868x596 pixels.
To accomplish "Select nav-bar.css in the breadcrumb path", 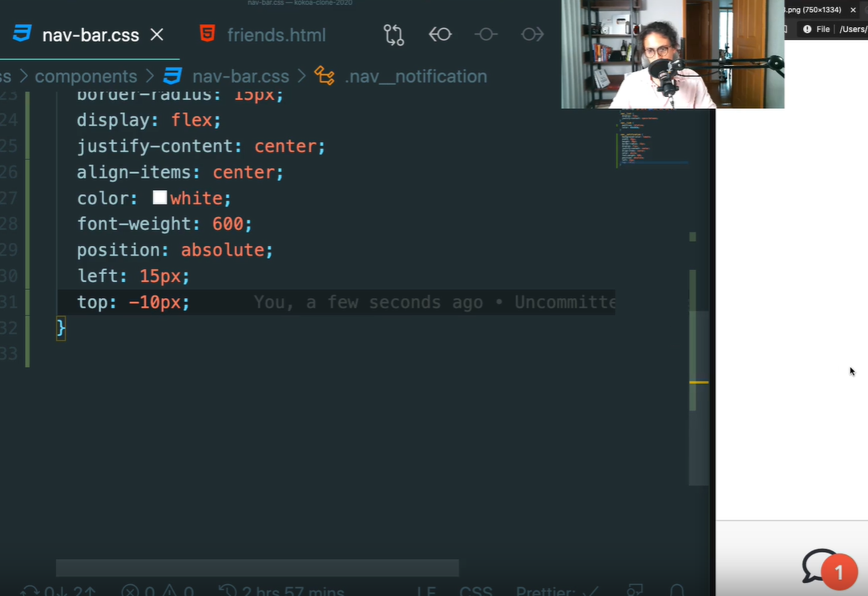I will point(240,76).
